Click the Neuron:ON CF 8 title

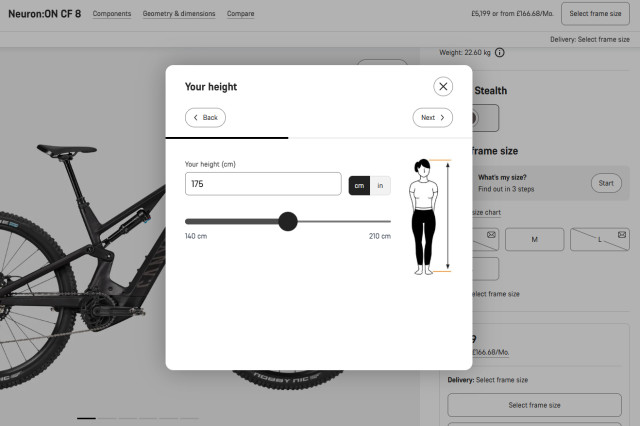pos(44,14)
